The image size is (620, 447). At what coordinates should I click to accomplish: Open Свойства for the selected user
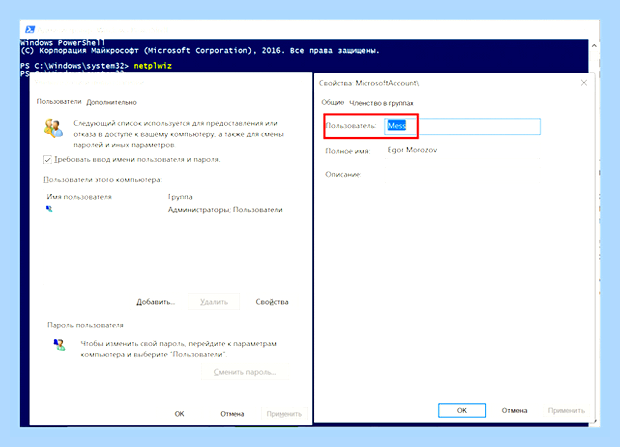coord(272,302)
